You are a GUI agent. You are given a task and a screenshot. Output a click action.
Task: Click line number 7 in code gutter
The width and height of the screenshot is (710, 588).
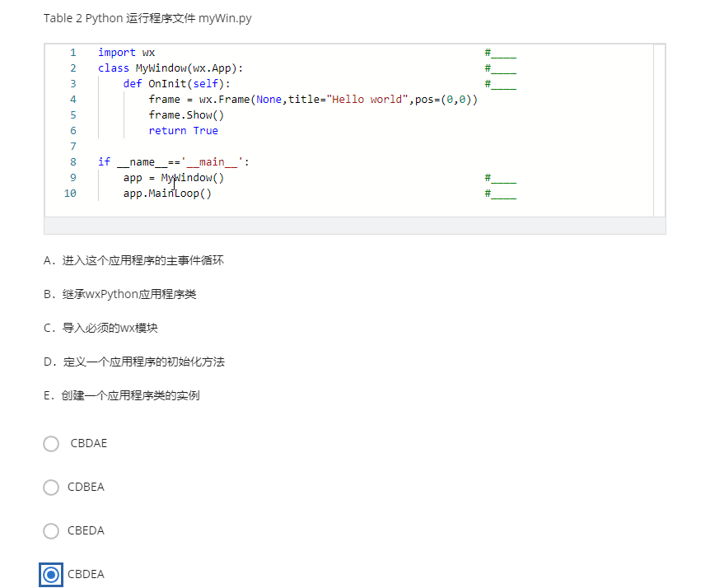point(73,147)
